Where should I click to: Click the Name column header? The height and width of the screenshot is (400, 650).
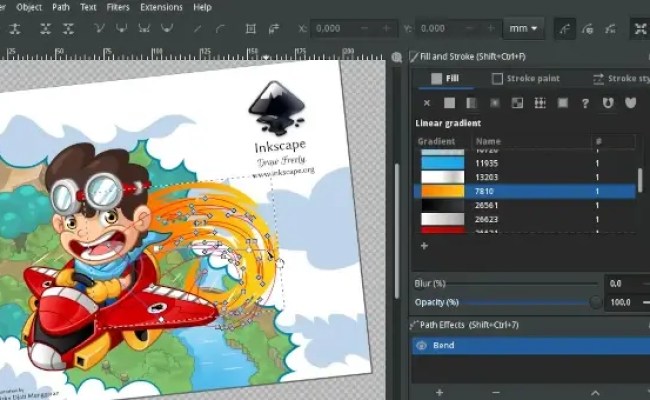click(x=531, y=141)
